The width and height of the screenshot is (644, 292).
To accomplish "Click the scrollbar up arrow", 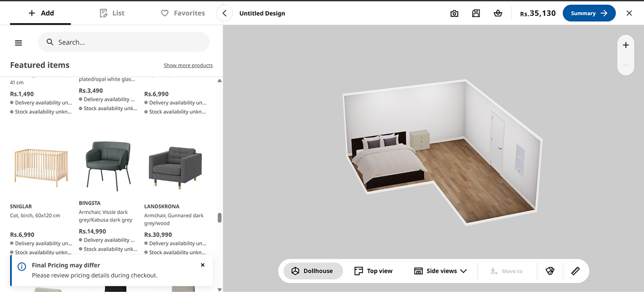I will 219,81.
